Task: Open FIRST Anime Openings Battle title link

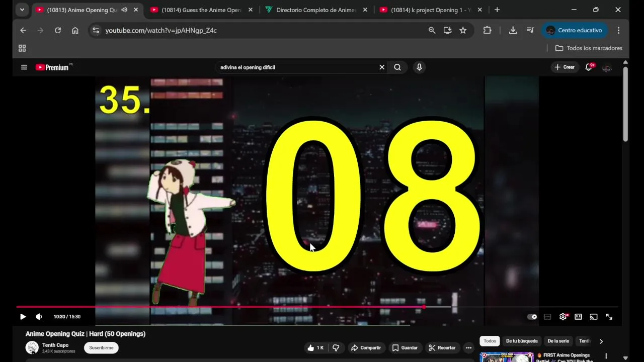Action: click(x=565, y=357)
